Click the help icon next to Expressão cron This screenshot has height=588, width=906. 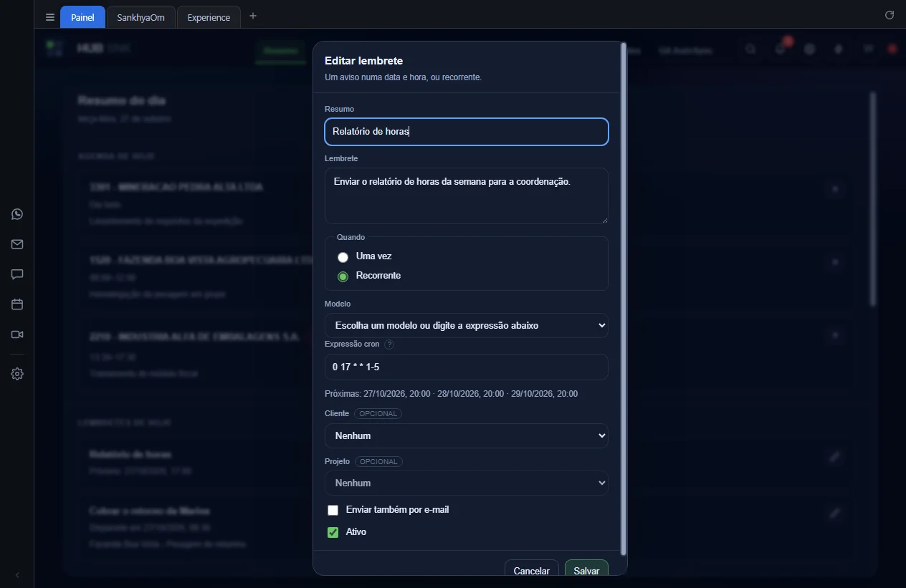click(389, 344)
